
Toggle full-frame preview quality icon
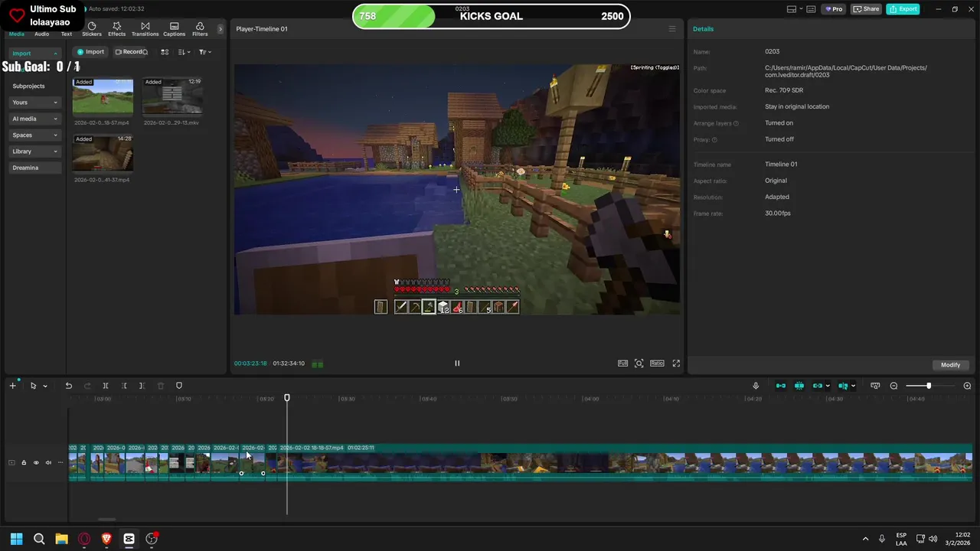point(622,364)
